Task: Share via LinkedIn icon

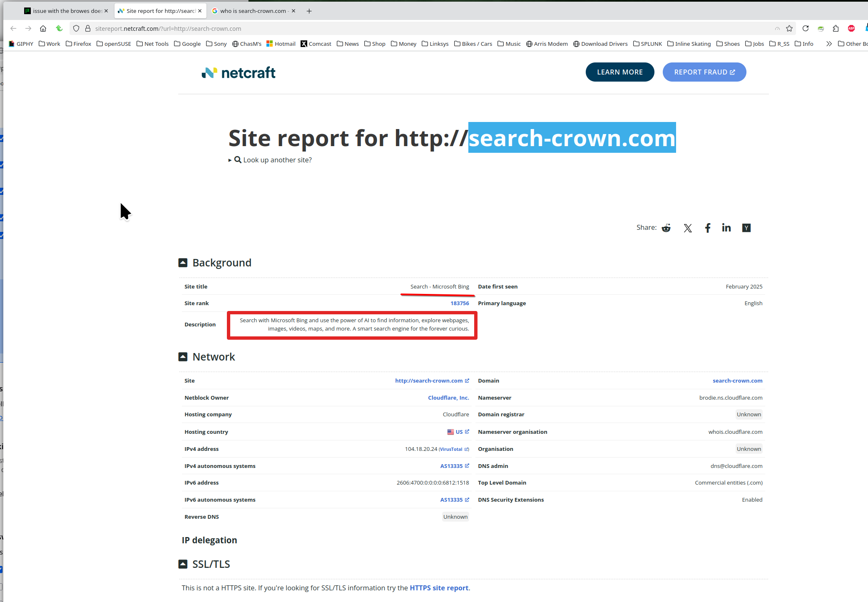Action: click(726, 228)
